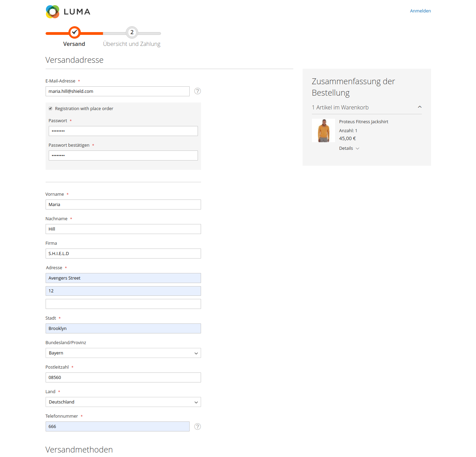Viewport: 476px width, 457px height.
Task: Click the Avengers Street address line
Action: [123, 278]
